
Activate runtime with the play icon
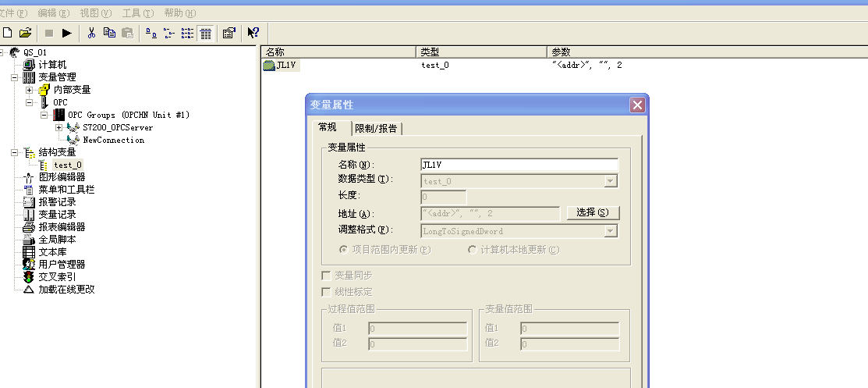click(67, 34)
